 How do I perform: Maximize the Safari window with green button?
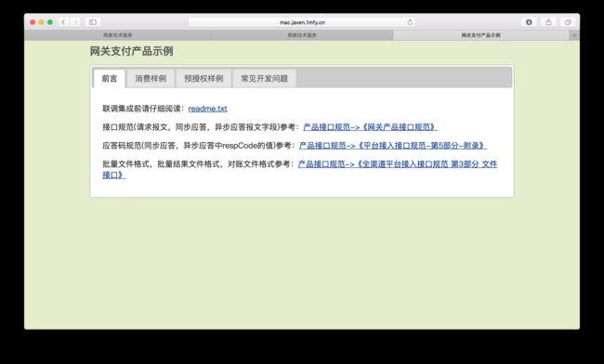click(x=50, y=22)
